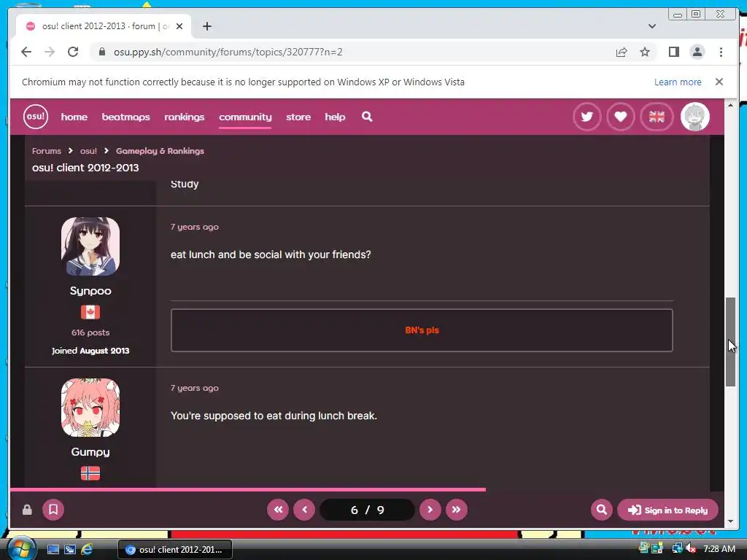Open Gumpy's user profile name
Image resolution: width=747 pixels, height=560 pixels.
click(90, 452)
